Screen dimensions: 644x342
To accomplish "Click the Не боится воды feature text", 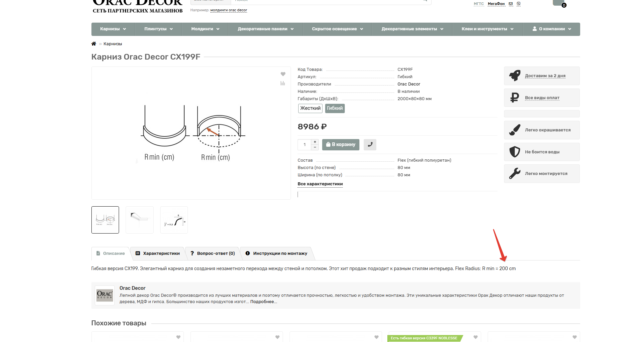I will tap(542, 152).
